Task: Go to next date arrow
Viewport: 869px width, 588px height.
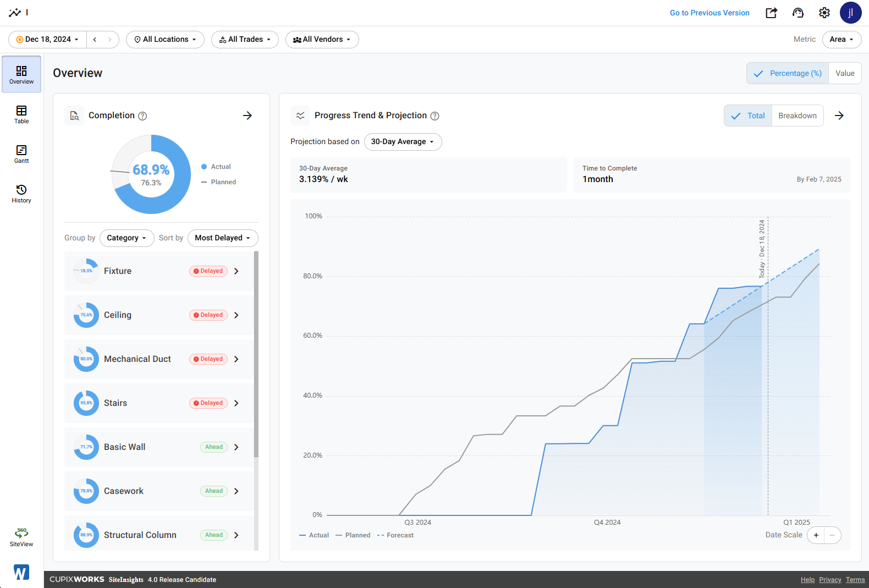Action: point(110,40)
